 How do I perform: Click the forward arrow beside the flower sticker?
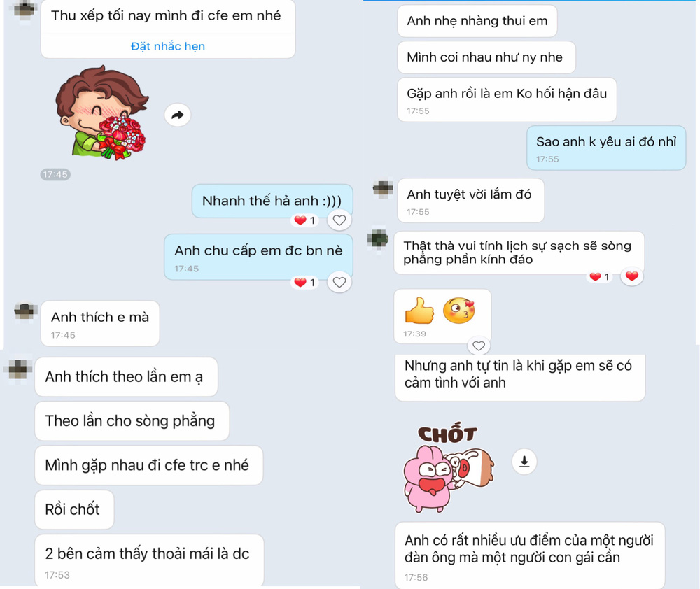click(178, 115)
